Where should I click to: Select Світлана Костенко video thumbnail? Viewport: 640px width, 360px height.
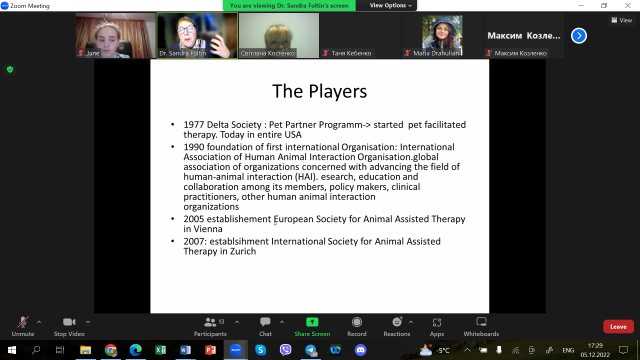click(279, 35)
